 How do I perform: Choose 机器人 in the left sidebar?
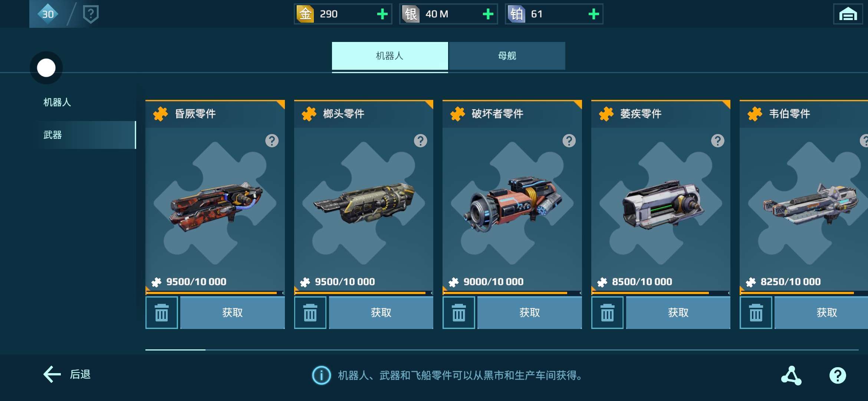pyautogui.click(x=57, y=102)
